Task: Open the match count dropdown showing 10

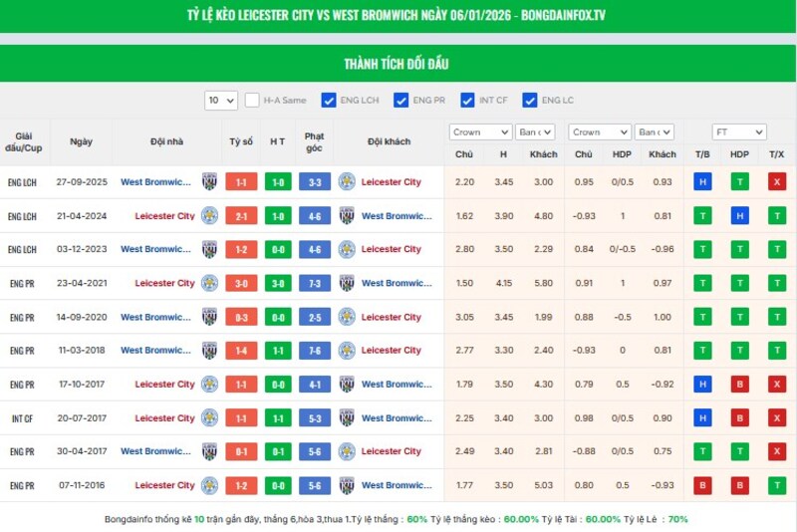Action: pyautogui.click(x=221, y=101)
